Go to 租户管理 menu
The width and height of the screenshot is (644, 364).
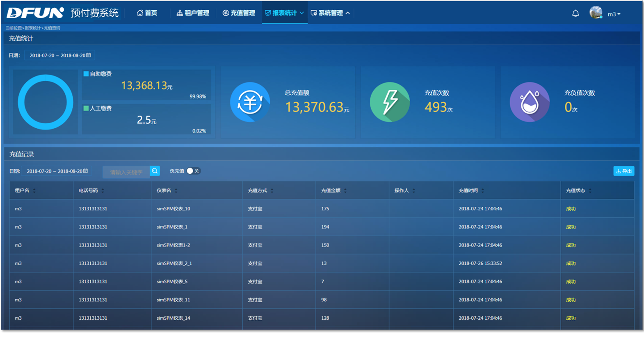[x=193, y=13]
